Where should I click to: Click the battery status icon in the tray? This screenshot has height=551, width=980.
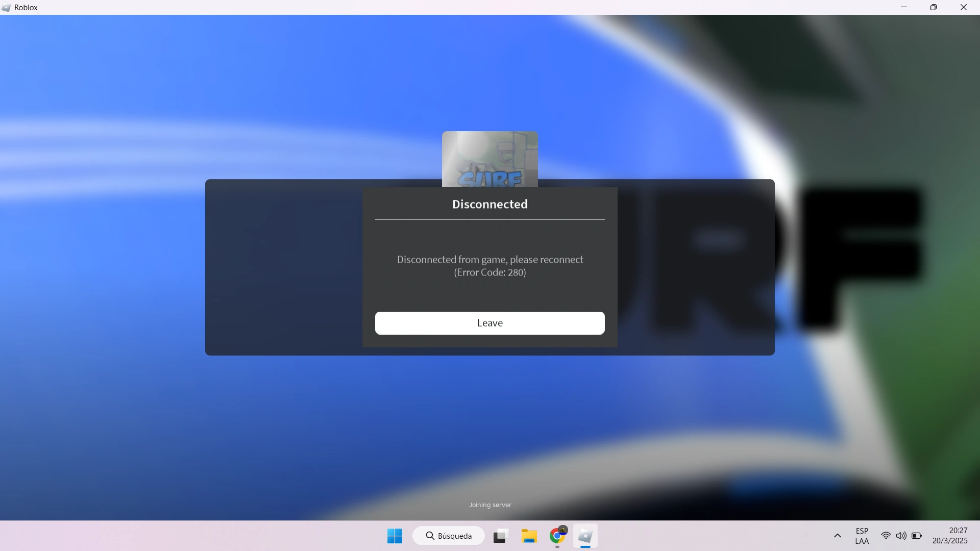pos(917,536)
